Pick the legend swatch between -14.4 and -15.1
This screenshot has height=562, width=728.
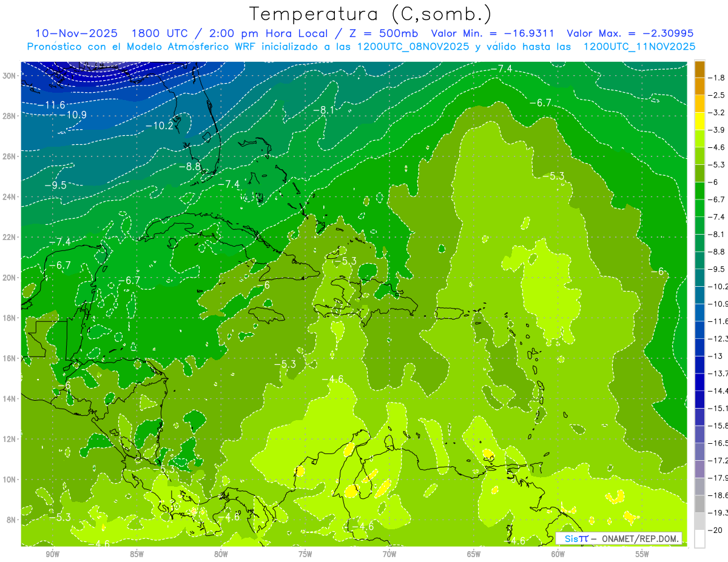[699, 400]
